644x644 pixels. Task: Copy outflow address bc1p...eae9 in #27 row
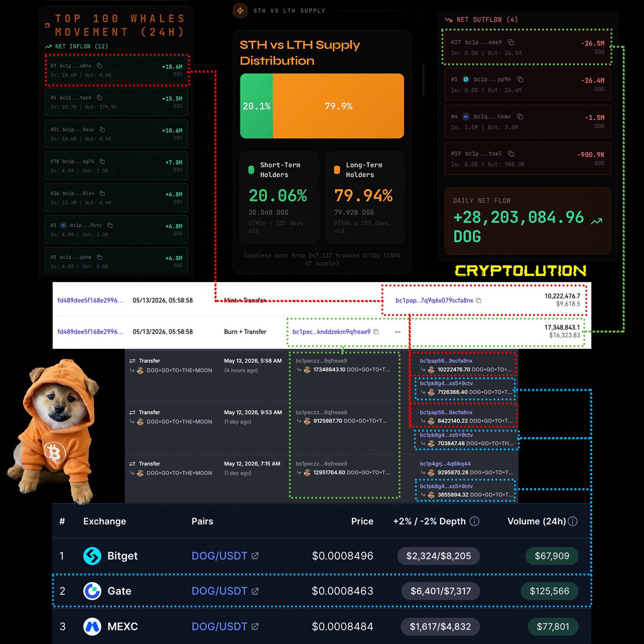(x=511, y=42)
